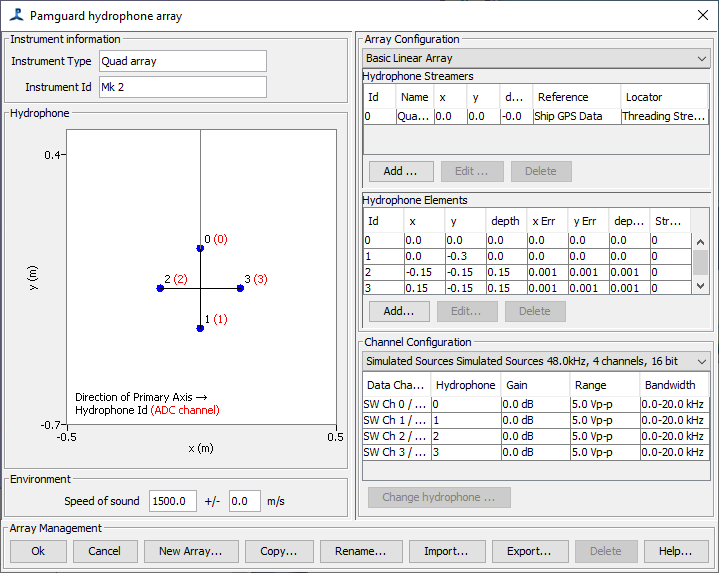
Task: Click the 0.0 dB gain for SW Ch 2
Action: coord(535,436)
